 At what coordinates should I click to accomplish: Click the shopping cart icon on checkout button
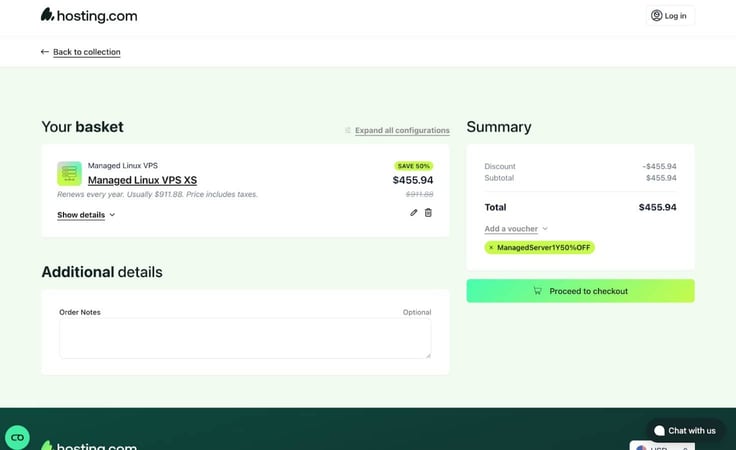click(537, 291)
